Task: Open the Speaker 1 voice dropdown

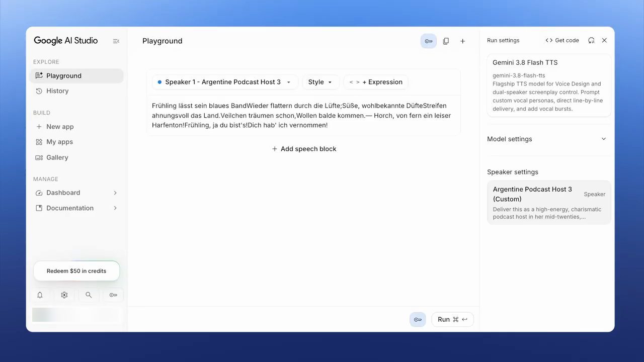Action: (225, 82)
